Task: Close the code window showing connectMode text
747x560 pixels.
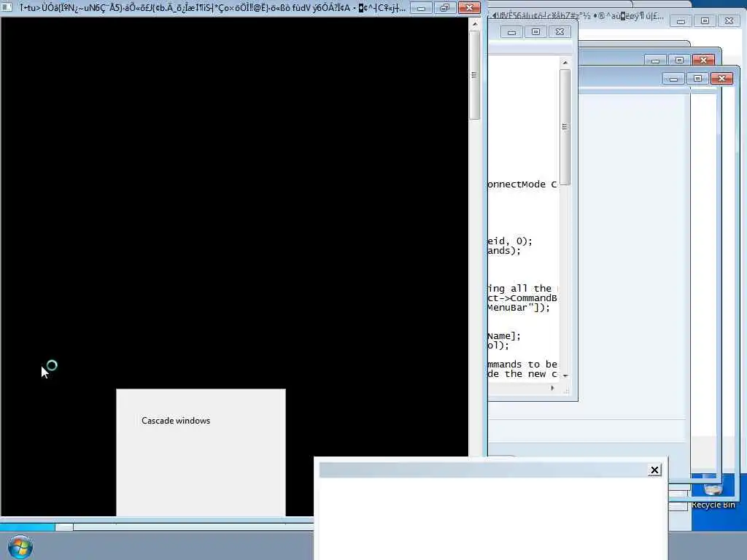Action: click(560, 32)
